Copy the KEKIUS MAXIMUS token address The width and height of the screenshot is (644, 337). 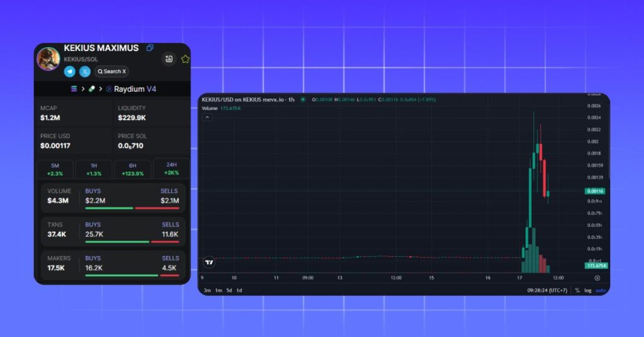click(150, 48)
